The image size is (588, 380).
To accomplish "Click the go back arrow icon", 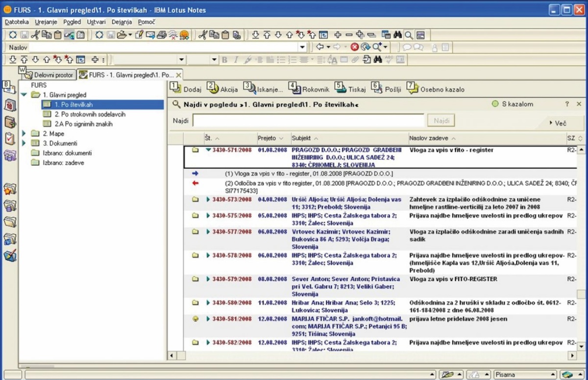I will (x=320, y=47).
